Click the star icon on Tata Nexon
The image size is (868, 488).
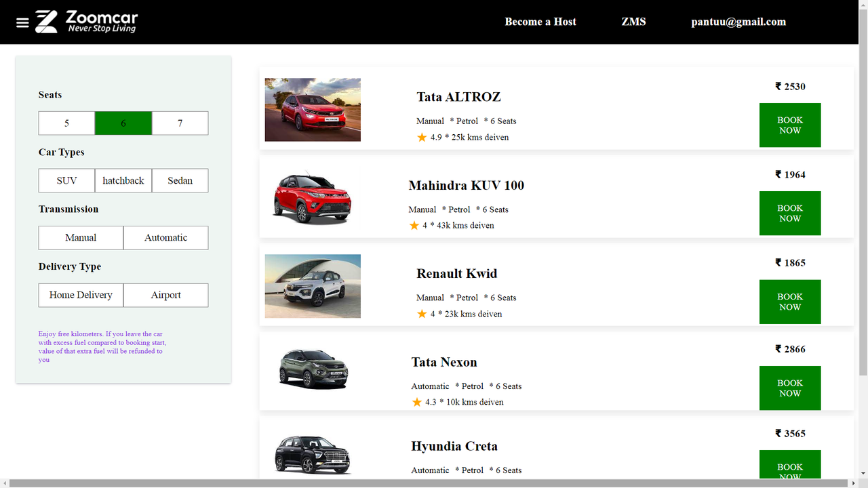tap(417, 402)
